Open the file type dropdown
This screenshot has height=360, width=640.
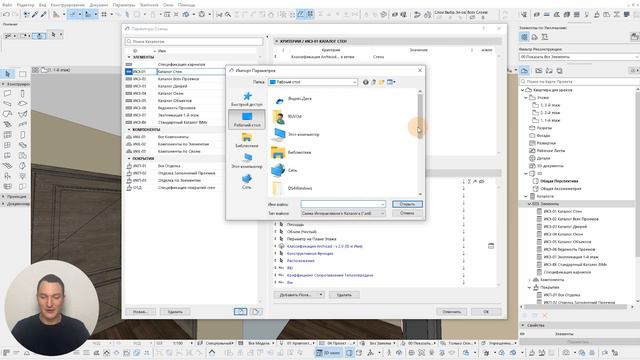click(343, 213)
